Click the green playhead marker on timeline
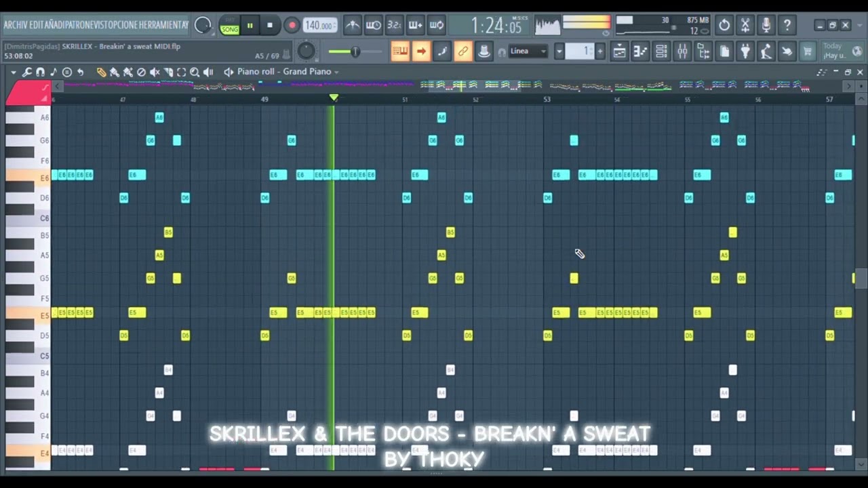The image size is (868, 488). pos(334,98)
